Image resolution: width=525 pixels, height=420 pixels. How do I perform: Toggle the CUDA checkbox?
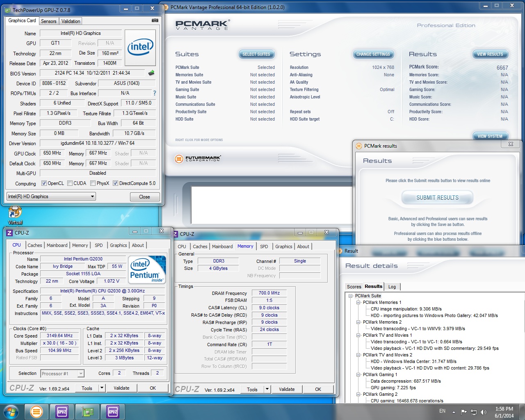coord(70,183)
